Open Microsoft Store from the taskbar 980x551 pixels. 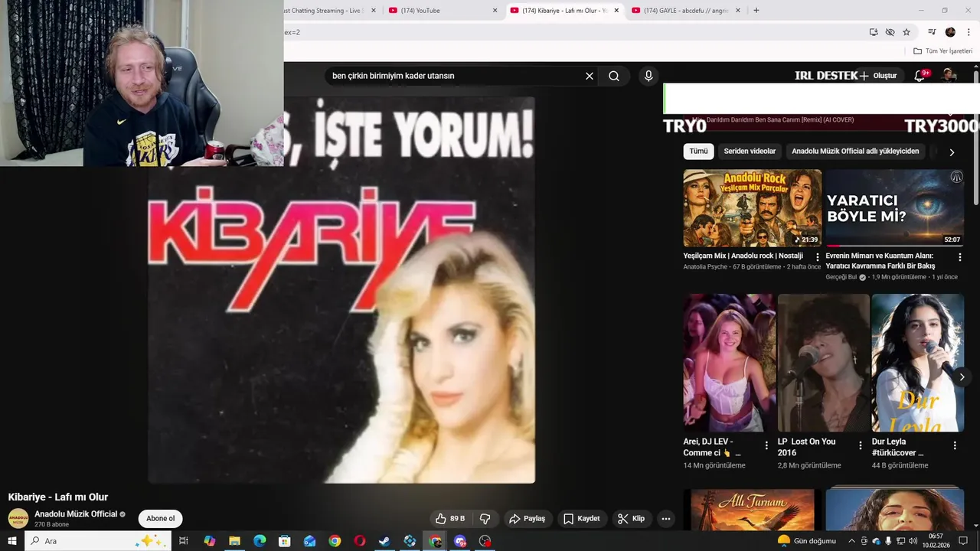[x=285, y=541]
